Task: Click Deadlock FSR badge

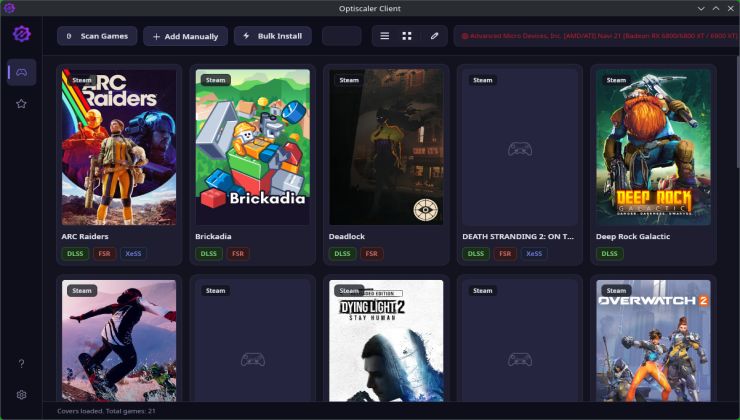Action: tap(371, 253)
